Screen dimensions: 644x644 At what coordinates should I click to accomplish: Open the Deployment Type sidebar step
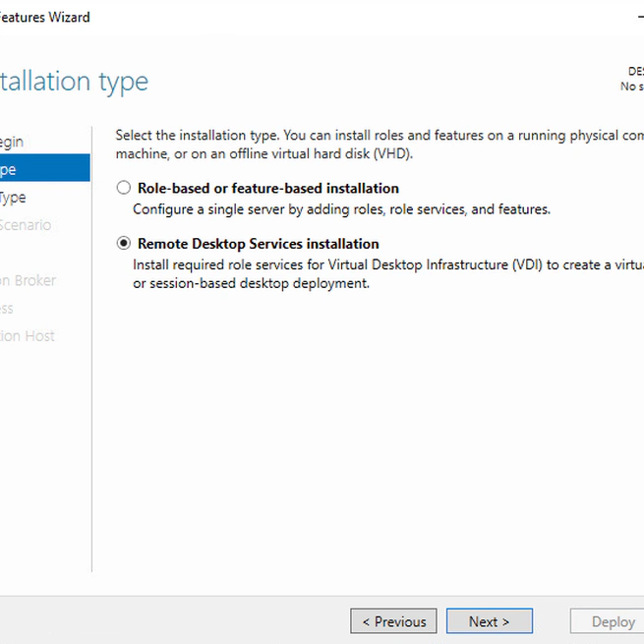pos(13,198)
